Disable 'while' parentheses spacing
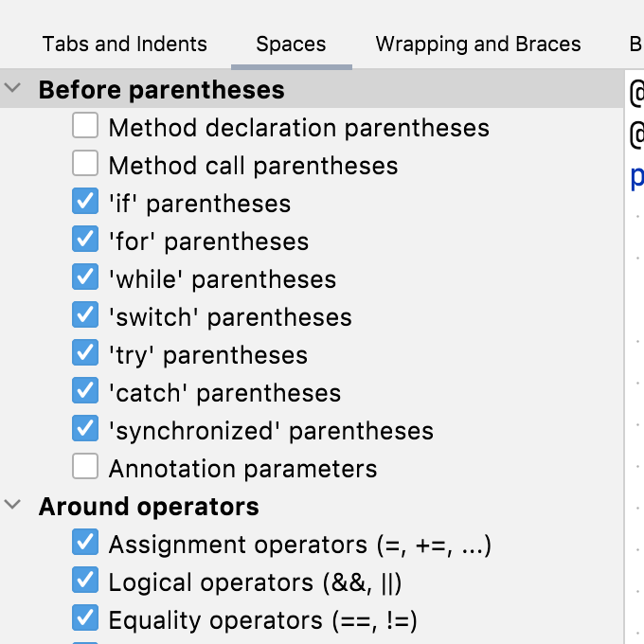The height and width of the screenshot is (644, 644). click(x=85, y=277)
